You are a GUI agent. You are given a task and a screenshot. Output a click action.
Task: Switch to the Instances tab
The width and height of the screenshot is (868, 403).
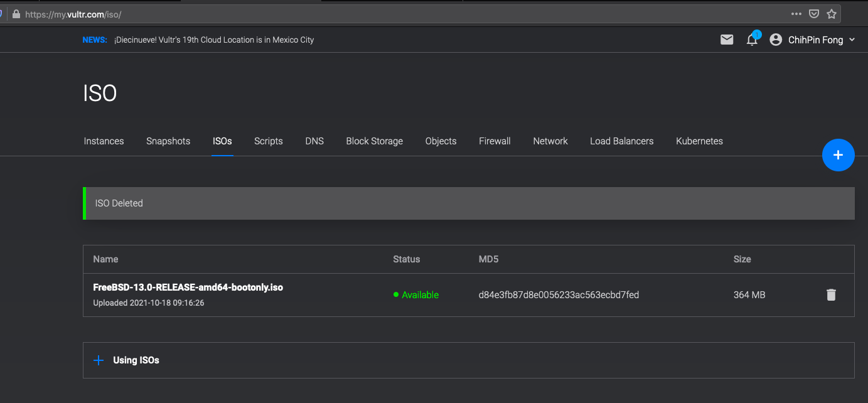click(104, 141)
